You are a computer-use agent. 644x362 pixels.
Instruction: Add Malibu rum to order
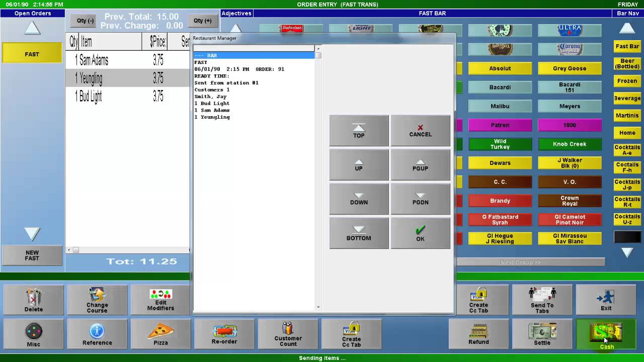coord(500,106)
